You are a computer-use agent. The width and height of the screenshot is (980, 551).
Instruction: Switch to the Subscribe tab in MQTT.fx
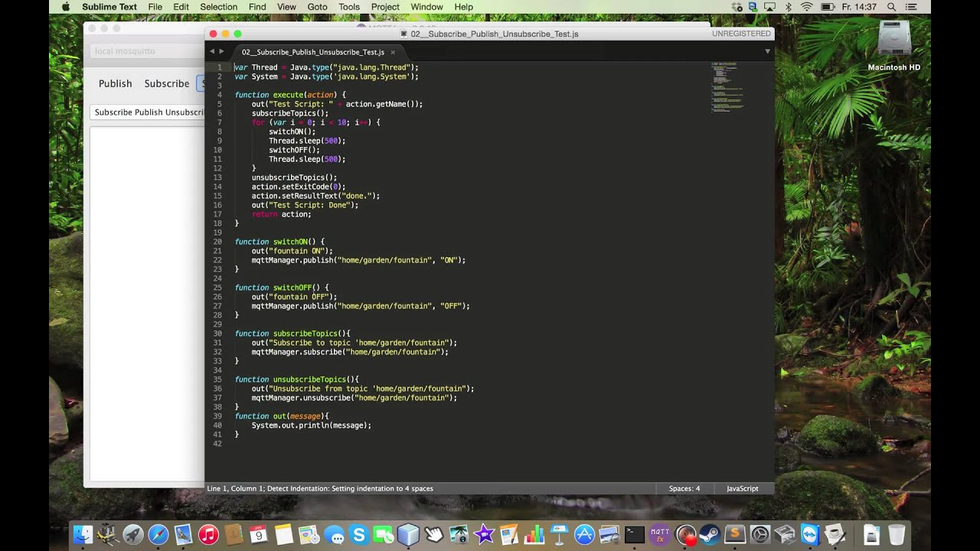tap(167, 83)
